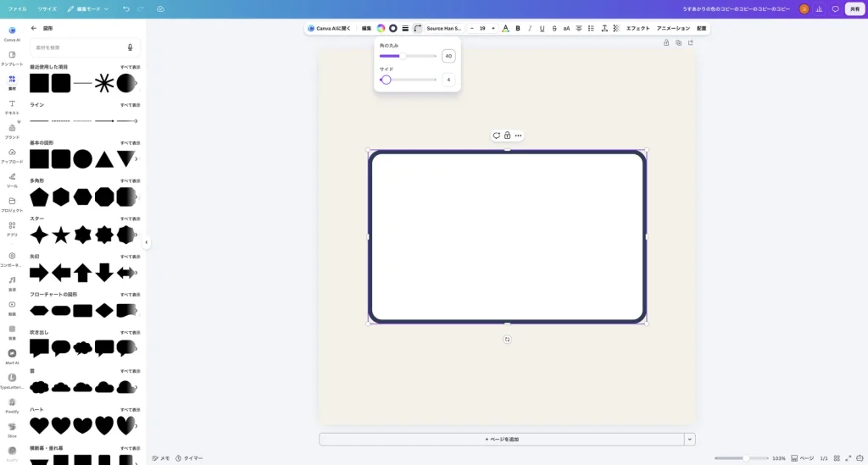Open the アニメーション tab
Image resolution: width=868 pixels, height=465 pixels.
[x=673, y=28]
